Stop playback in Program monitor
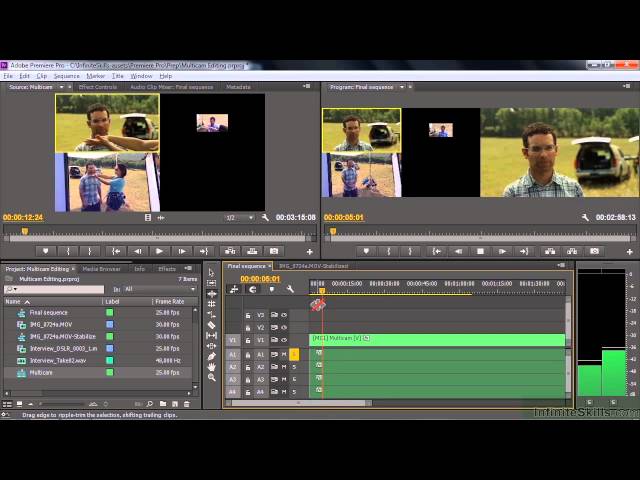 (480, 251)
